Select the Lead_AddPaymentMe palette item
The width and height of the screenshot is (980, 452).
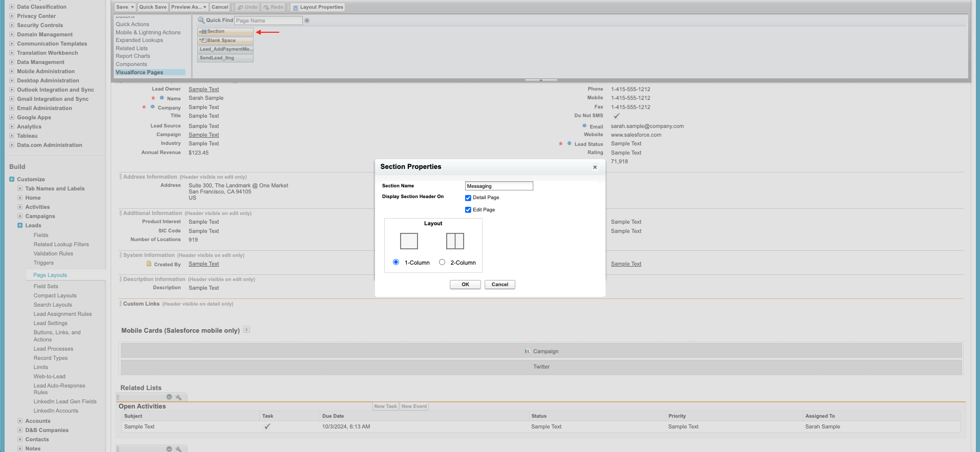tap(225, 49)
